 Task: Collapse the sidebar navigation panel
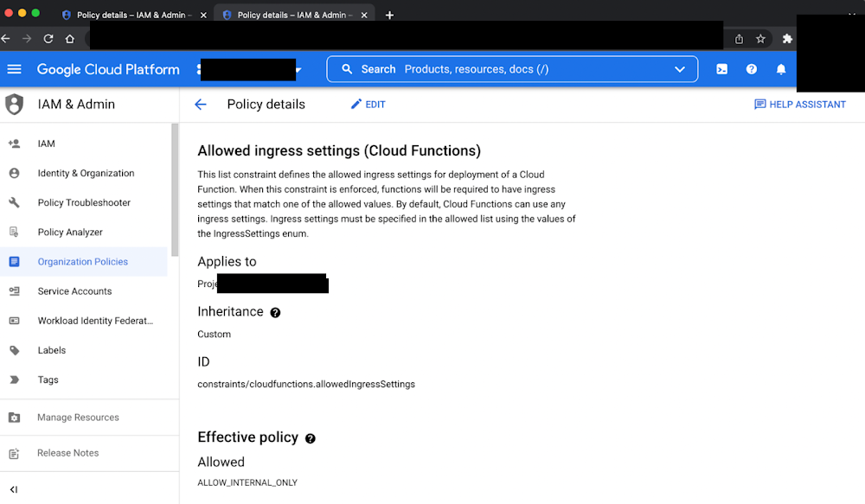[x=14, y=489]
